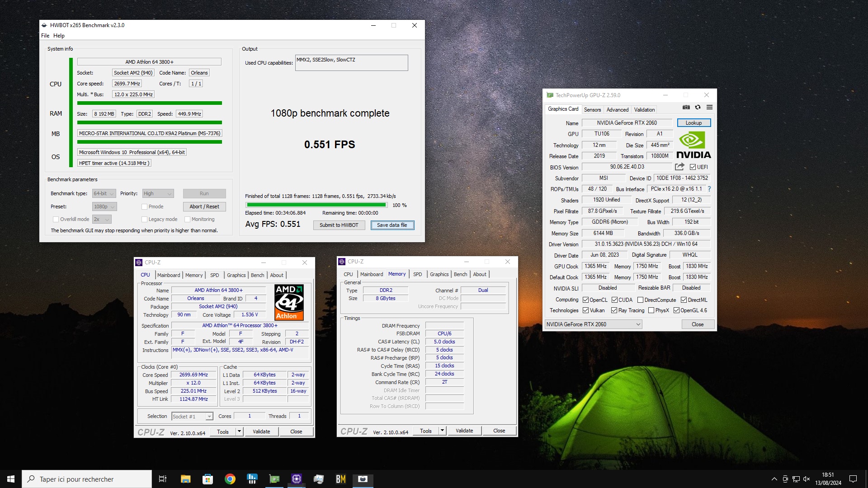The image size is (868, 488).
Task: Open the HWBOT app icon in taskbar
Action: pyautogui.click(x=252, y=479)
